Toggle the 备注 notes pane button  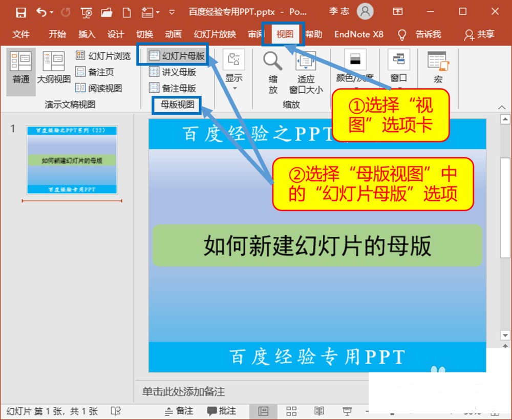(179, 411)
